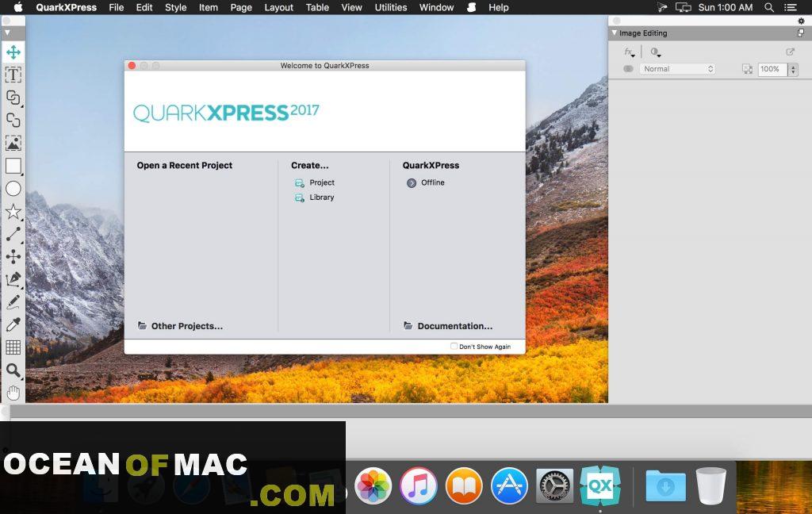This screenshot has width=812, height=514.
Task: Select the Zoom magnifier tool
Action: tap(13, 370)
